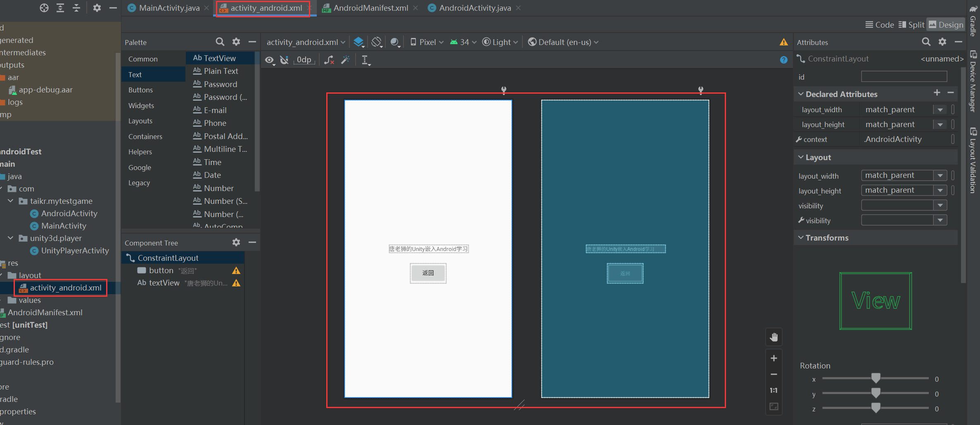The height and width of the screenshot is (425, 980).
Task: Zoom in the design surface
Action: point(774,358)
